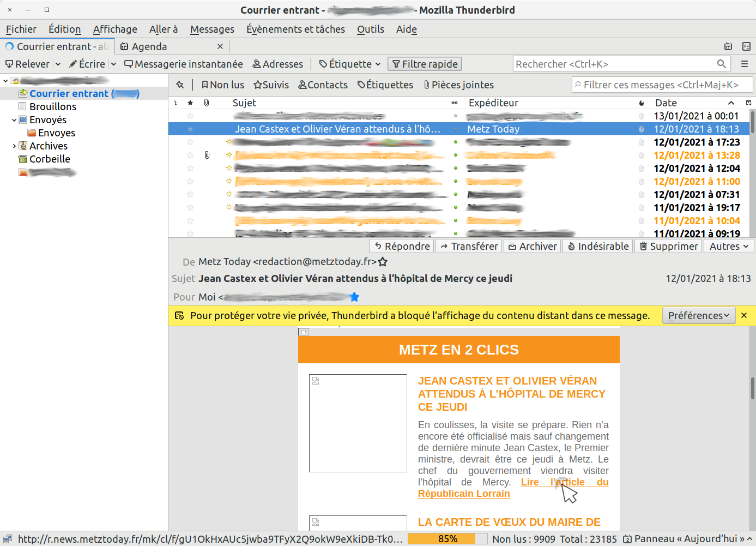Viewport: 756px width, 546px height.
Task: Open the tasks icon in tab bar
Action: coord(746,46)
